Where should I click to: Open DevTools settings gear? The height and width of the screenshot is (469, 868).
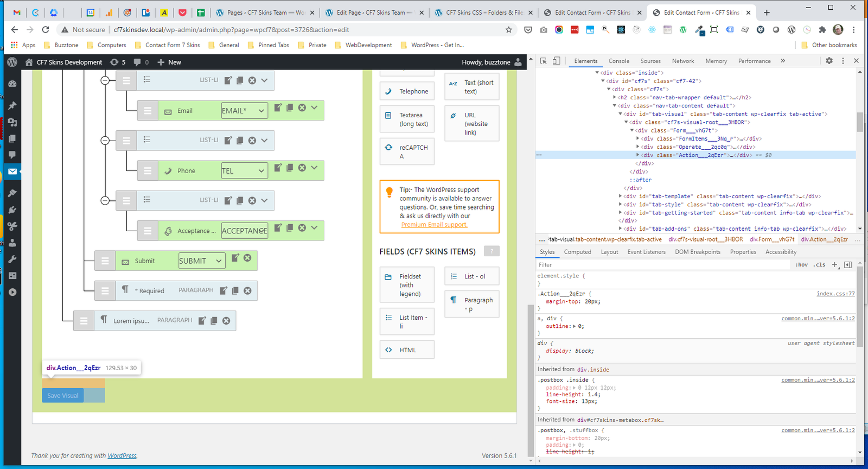tap(829, 61)
